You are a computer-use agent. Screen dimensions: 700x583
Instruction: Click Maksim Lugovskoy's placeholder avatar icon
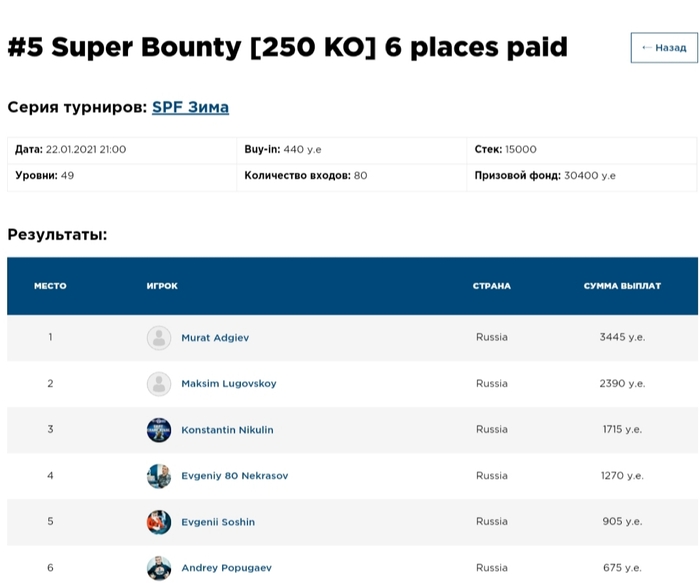[159, 384]
